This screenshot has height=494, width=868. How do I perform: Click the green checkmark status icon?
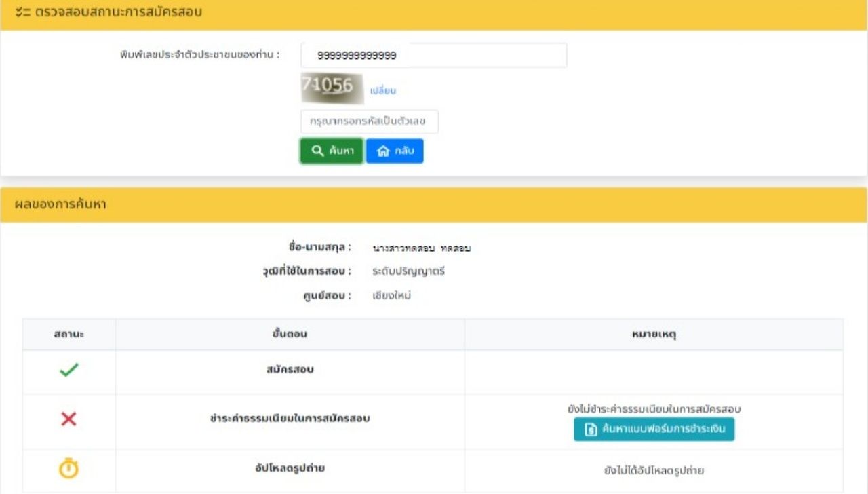tap(68, 370)
